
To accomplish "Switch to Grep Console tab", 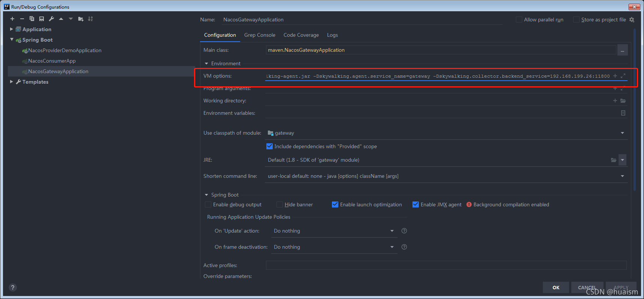I will [260, 35].
